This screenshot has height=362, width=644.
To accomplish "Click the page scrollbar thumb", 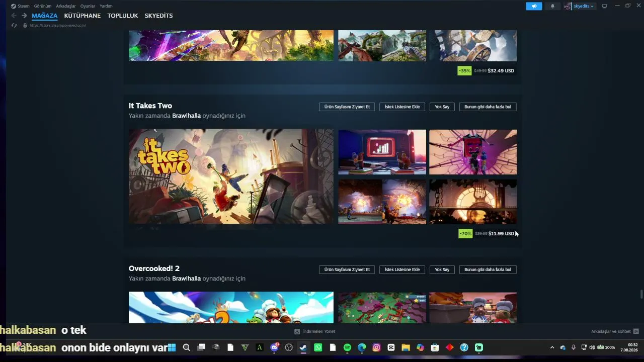I will coord(641,294).
